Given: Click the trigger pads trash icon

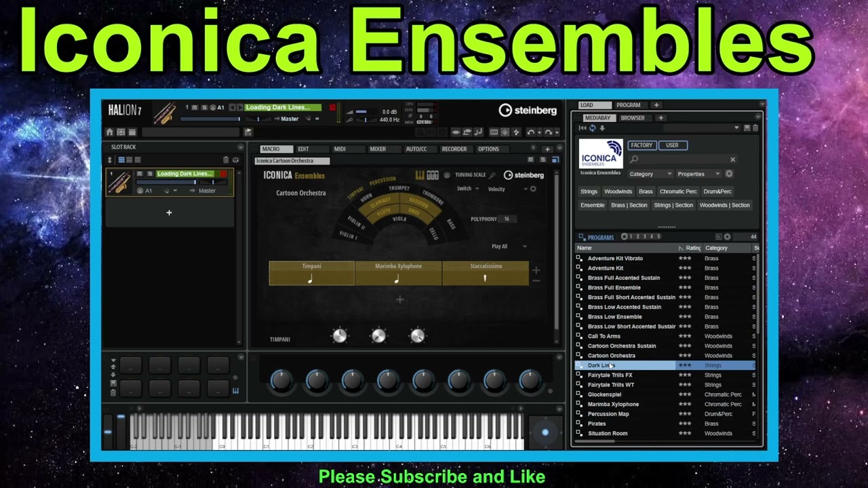Looking at the screenshot, I should 113,392.
